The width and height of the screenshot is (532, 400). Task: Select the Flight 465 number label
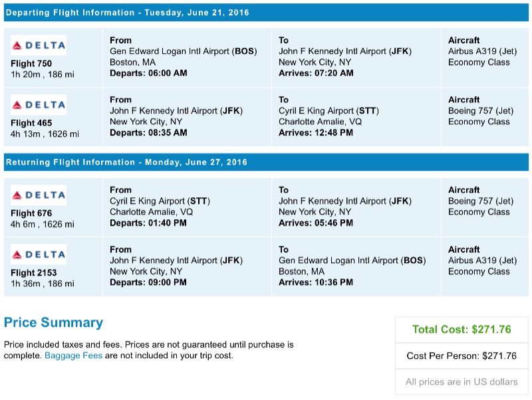31,123
